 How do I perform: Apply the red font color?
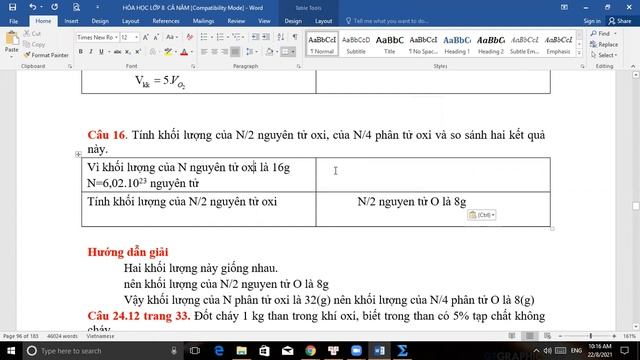(184, 52)
